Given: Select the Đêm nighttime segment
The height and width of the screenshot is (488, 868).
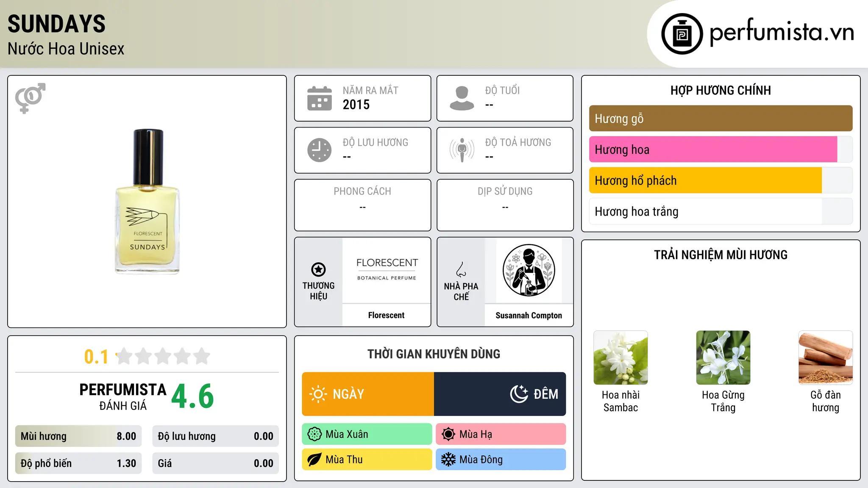Looking at the screenshot, I should 500,394.
